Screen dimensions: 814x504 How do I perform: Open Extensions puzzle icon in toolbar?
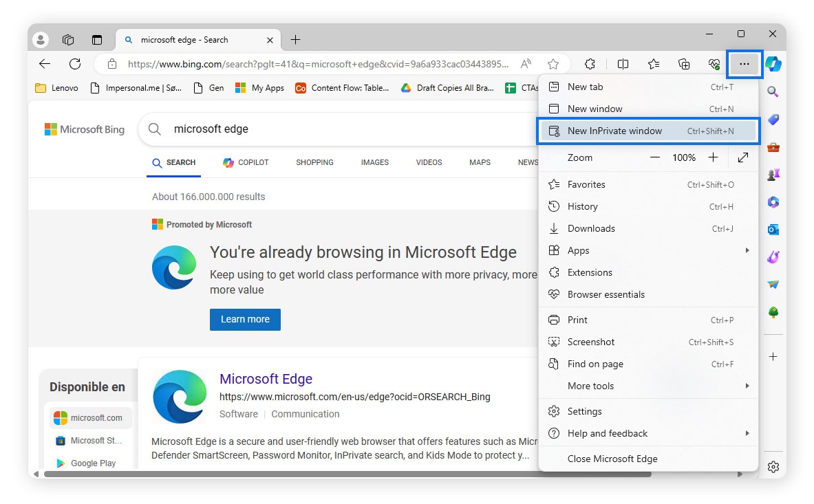point(590,64)
